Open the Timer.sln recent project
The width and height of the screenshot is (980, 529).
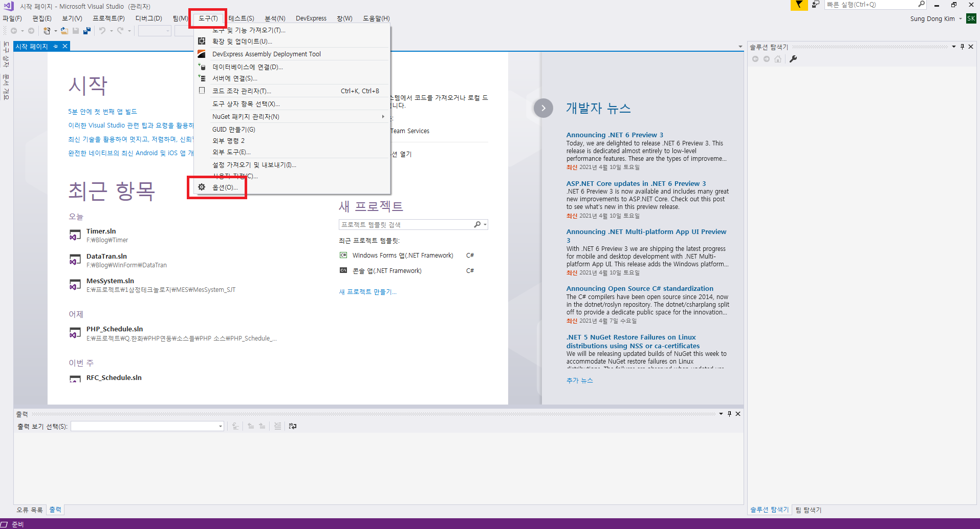(x=101, y=231)
